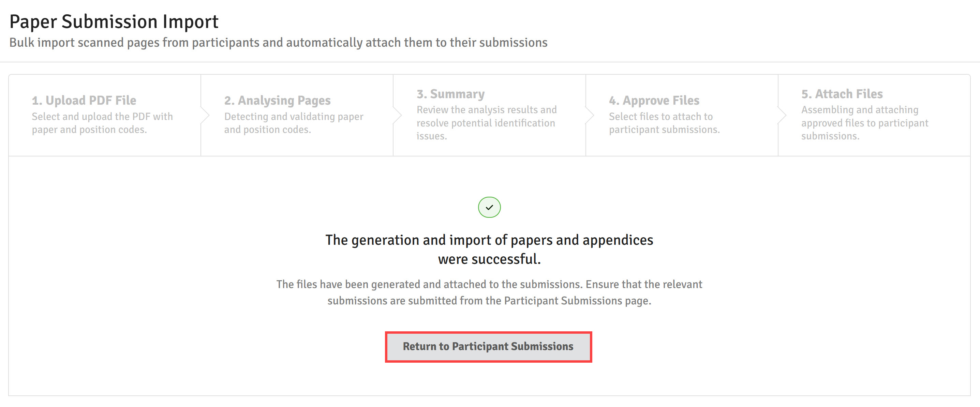
Task: Click the chevron between Summary and Approve Files
Action: pos(590,115)
